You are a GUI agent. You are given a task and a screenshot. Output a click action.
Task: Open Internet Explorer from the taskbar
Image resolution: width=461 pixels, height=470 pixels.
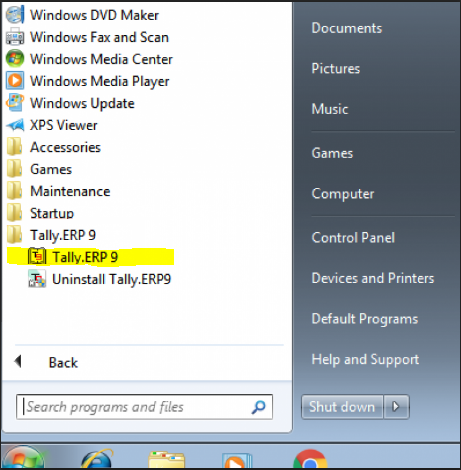[x=97, y=459]
